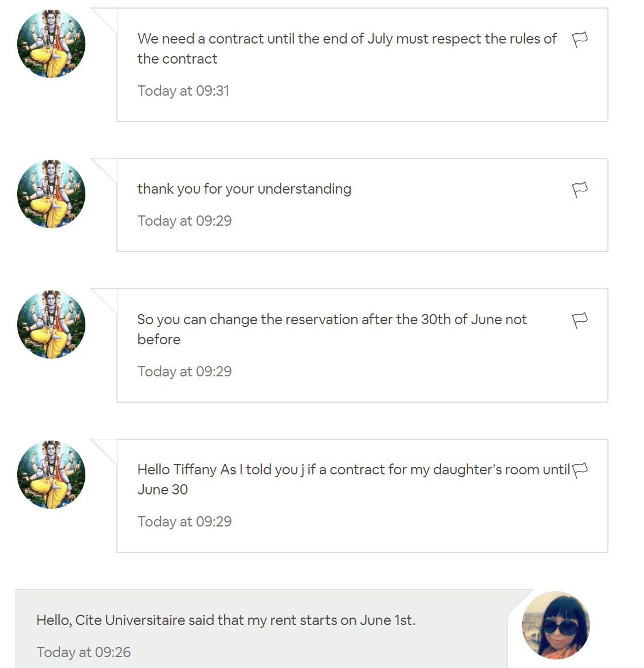Click the 'Today at 09:26' timestamp
The height and width of the screenshot is (668, 644).
[84, 652]
